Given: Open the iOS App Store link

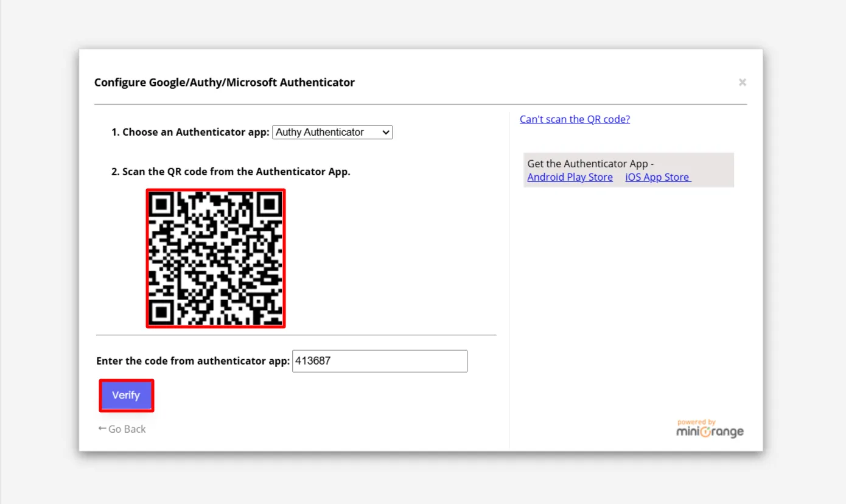Looking at the screenshot, I should click(x=657, y=177).
